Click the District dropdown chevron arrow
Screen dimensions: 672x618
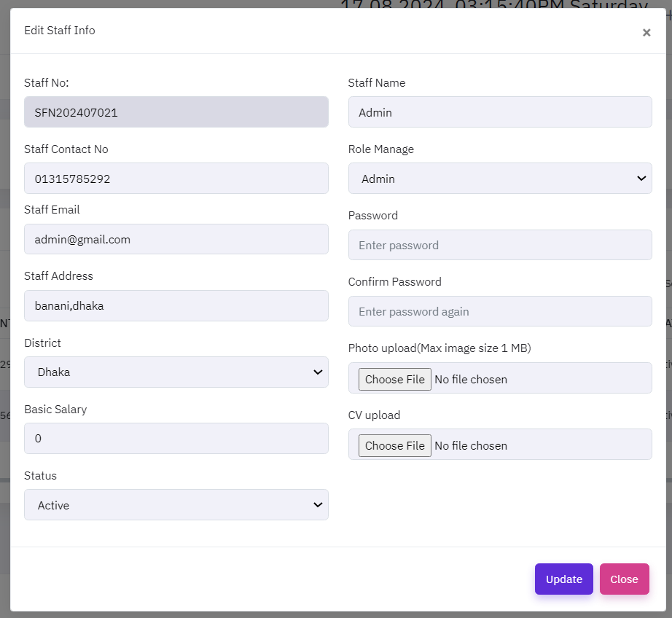coord(318,372)
